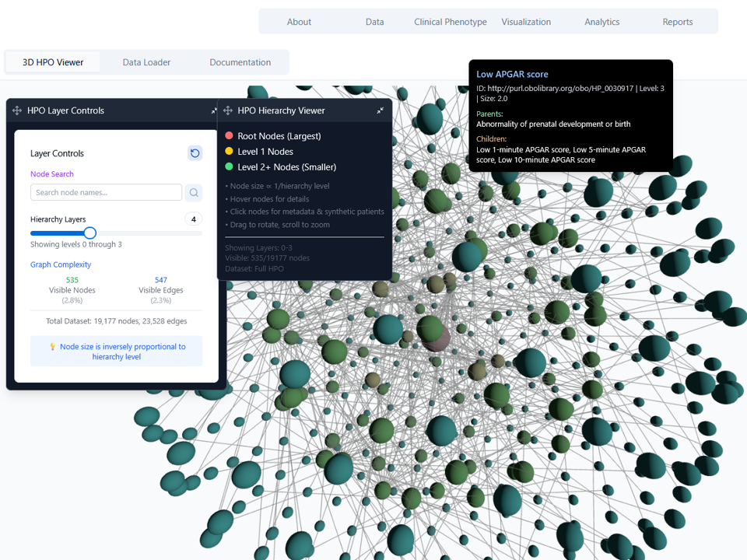Click the Hierarchy Layers slider handle
The width and height of the screenshot is (747, 560).
(x=89, y=233)
